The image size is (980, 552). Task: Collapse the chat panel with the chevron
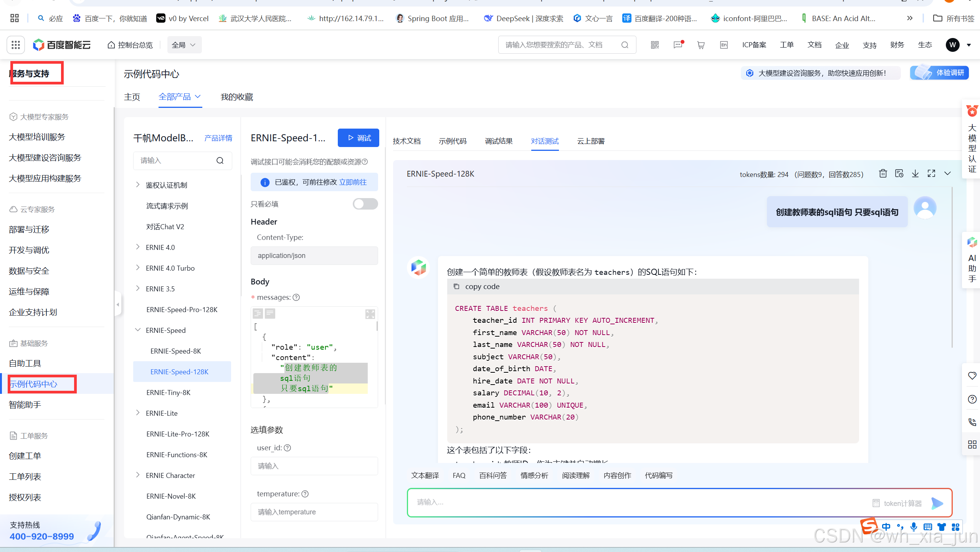pos(947,174)
